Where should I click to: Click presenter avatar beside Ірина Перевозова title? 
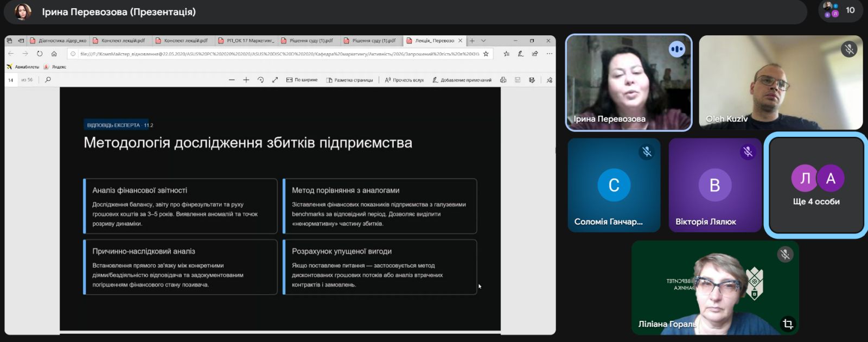point(23,11)
